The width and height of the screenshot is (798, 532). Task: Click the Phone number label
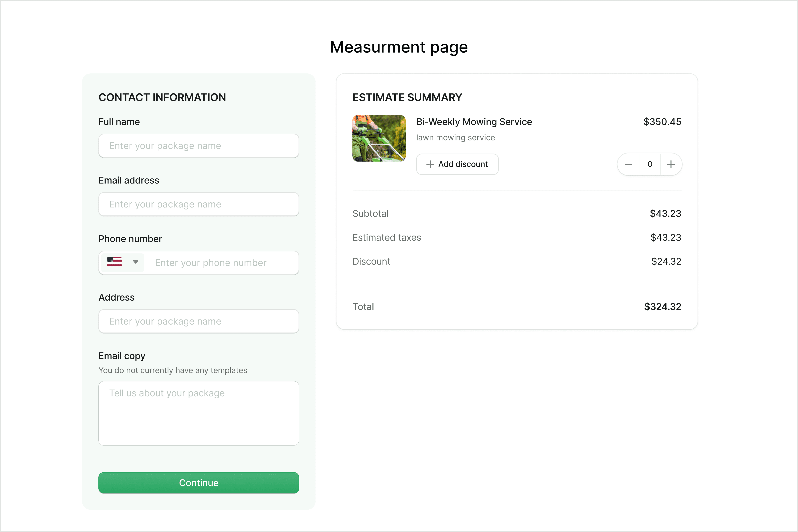click(x=130, y=239)
